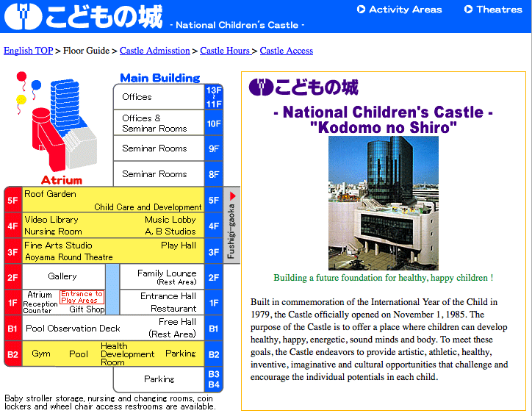
Task: Select the red B2 Atrium label
Action: coord(13,354)
